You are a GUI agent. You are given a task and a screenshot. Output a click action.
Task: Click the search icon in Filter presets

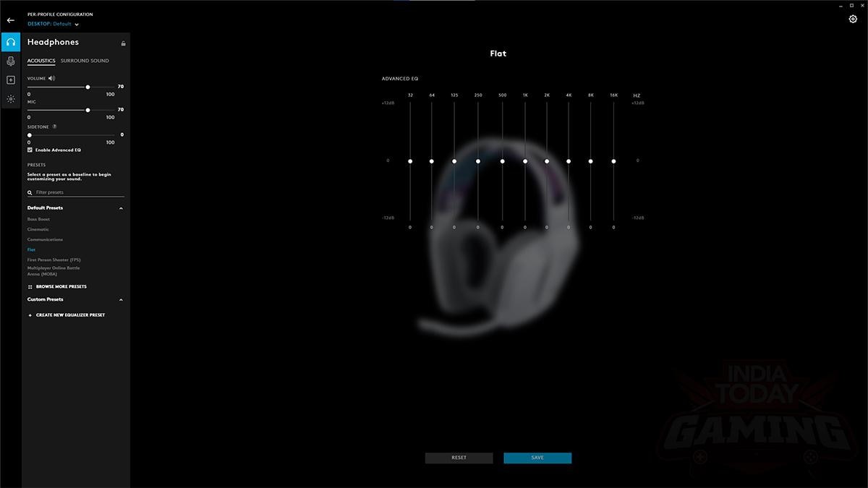[x=30, y=193]
